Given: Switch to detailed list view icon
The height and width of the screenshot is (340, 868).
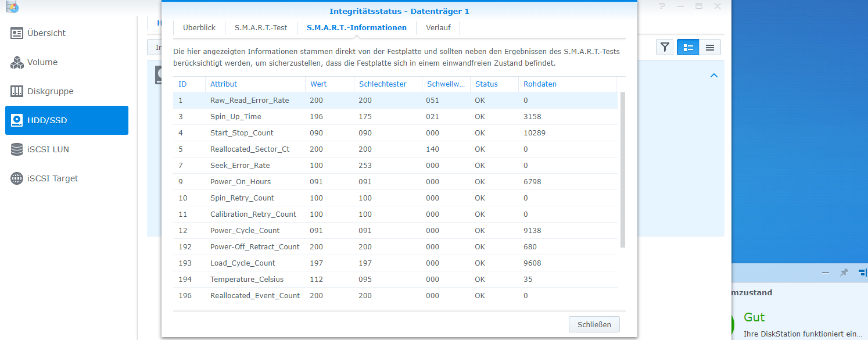Looking at the screenshot, I should (688, 47).
